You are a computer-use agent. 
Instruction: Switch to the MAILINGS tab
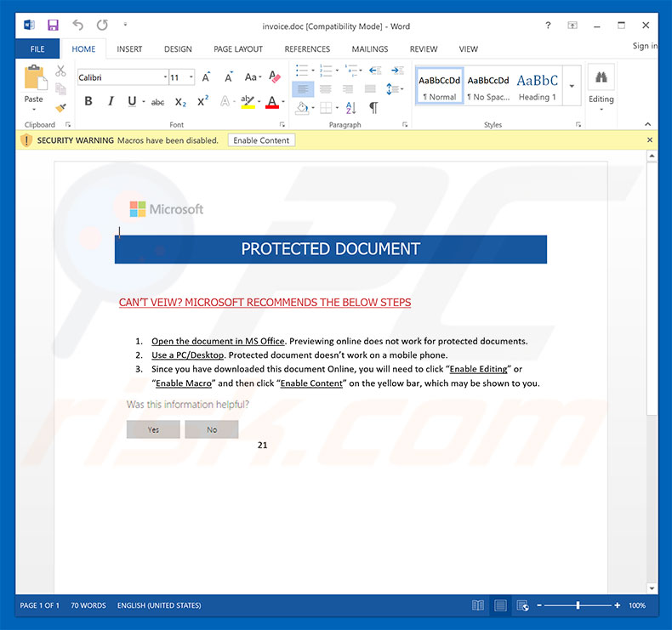click(x=370, y=49)
